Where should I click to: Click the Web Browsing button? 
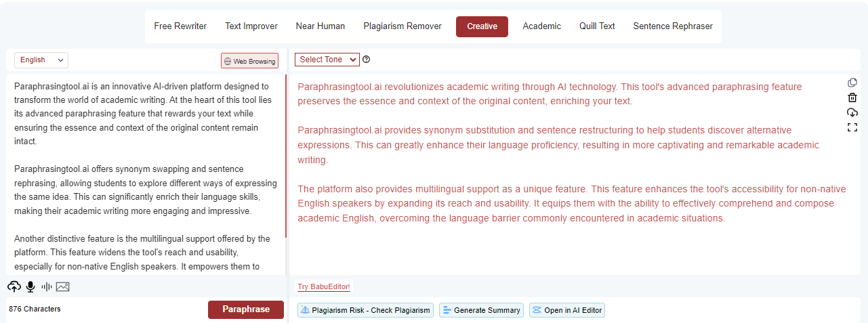(249, 61)
